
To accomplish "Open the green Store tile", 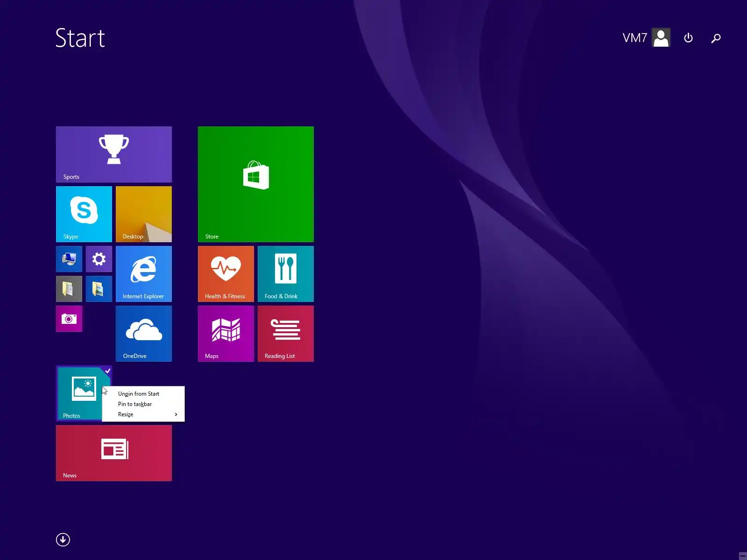I will [x=256, y=184].
